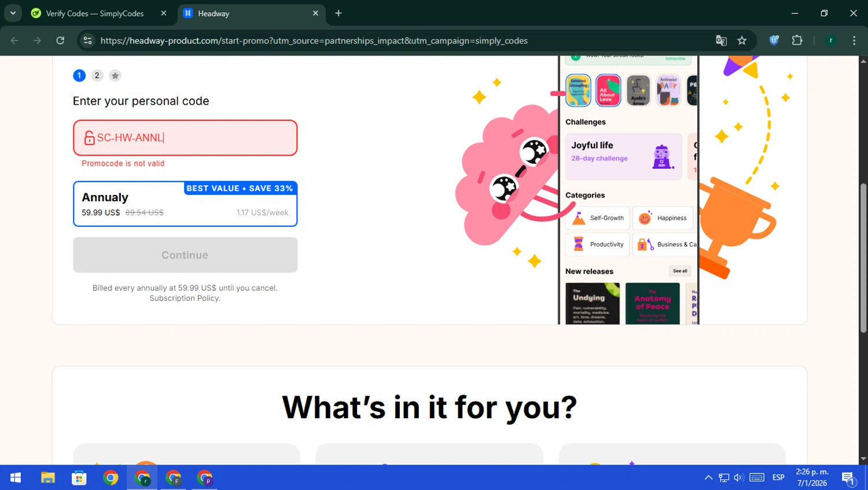The image size is (868, 490).
Task: Click the BEST VALUE • SAVE 33% badge
Action: point(240,188)
